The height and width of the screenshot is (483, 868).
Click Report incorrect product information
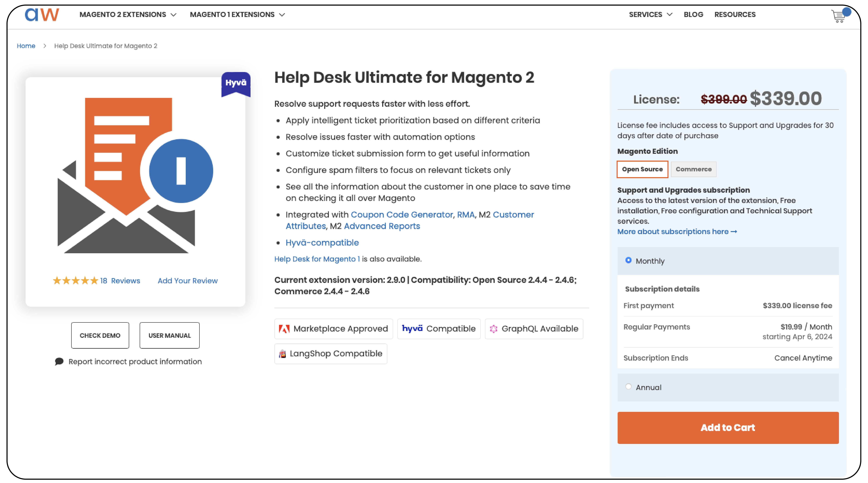click(135, 361)
